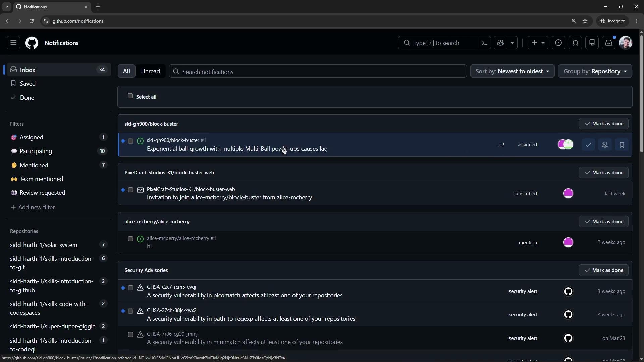Bookmark this page with the star icon
The image size is (644, 362).
585,21
